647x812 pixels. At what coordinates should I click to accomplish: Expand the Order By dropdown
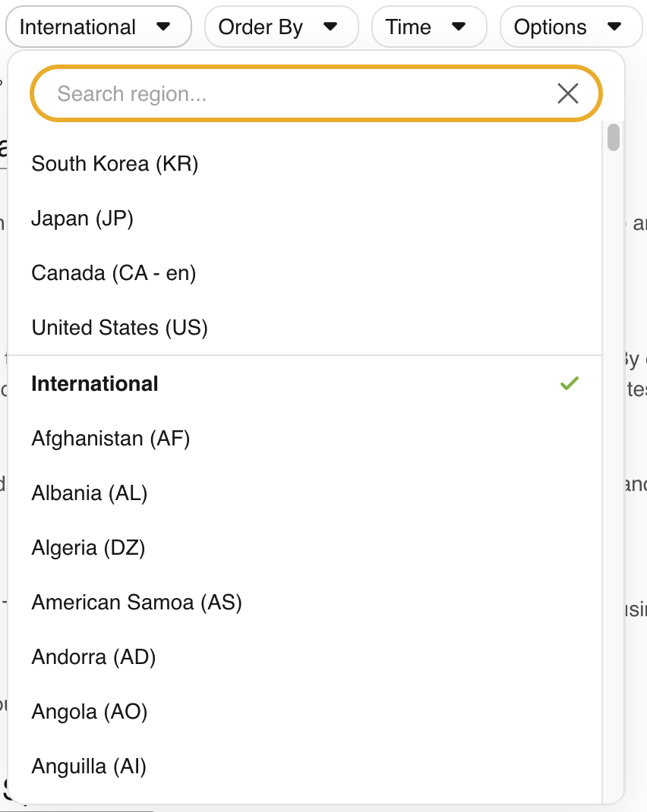click(281, 27)
